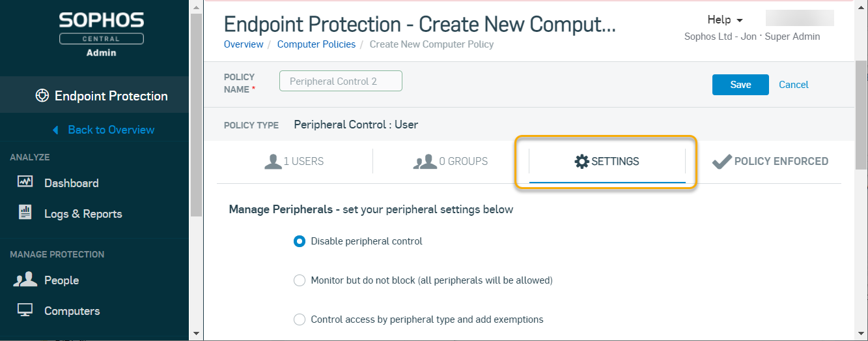The image size is (868, 341).
Task: Click the Computers monitor icon
Action: pyautogui.click(x=25, y=310)
